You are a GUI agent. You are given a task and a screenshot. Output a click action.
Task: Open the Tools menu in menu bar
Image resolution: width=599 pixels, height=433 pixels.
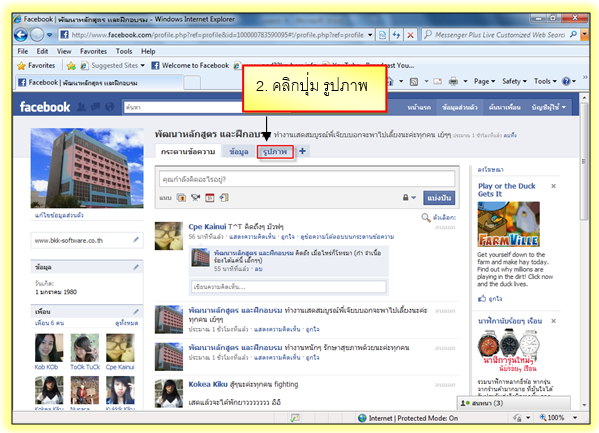pos(124,51)
